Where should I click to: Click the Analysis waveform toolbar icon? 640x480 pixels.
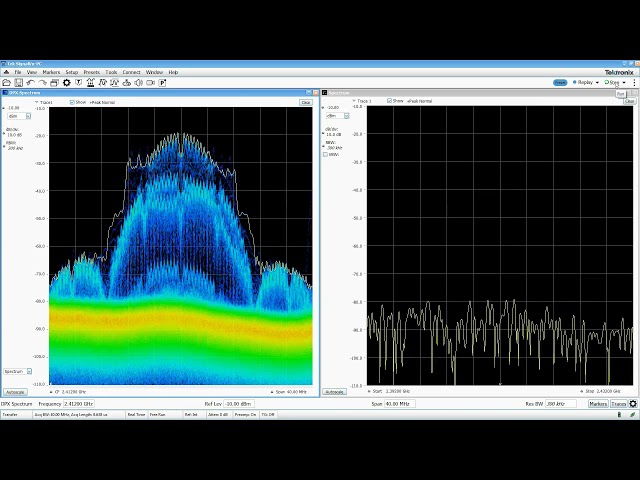pyautogui.click(x=102, y=83)
